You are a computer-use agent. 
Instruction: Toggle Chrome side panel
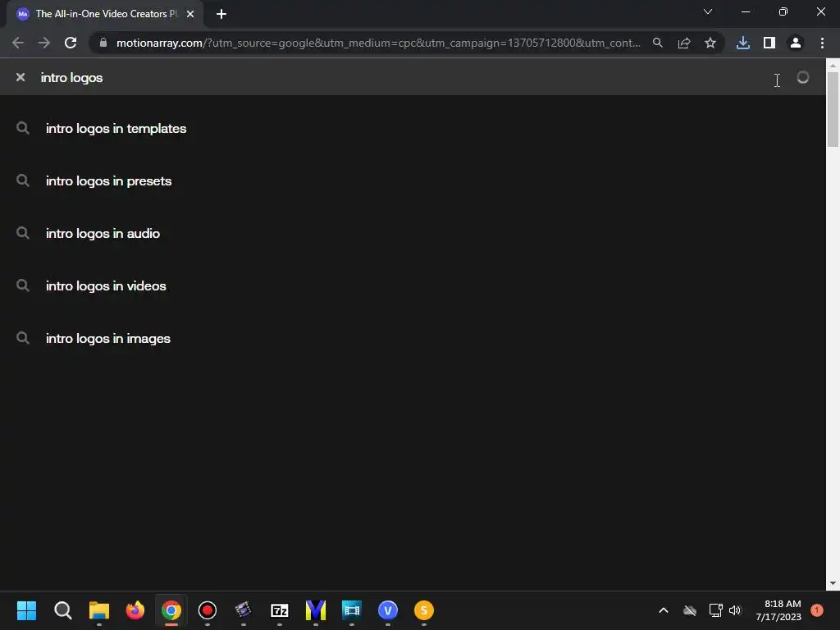coord(769,43)
